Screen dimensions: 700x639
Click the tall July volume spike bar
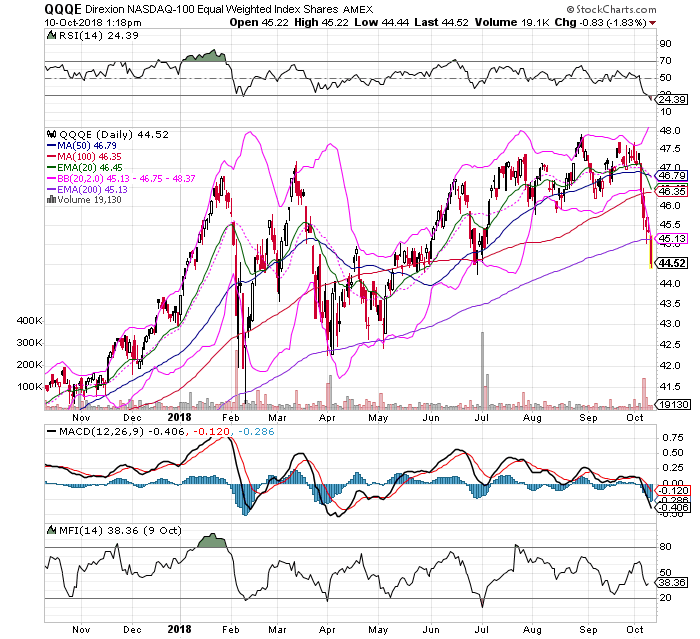(483, 370)
